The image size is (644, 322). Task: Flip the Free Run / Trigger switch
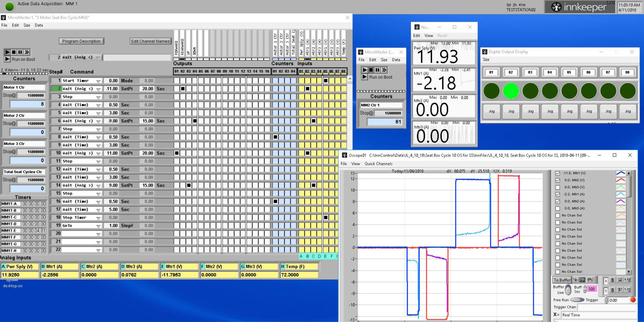tap(577, 300)
